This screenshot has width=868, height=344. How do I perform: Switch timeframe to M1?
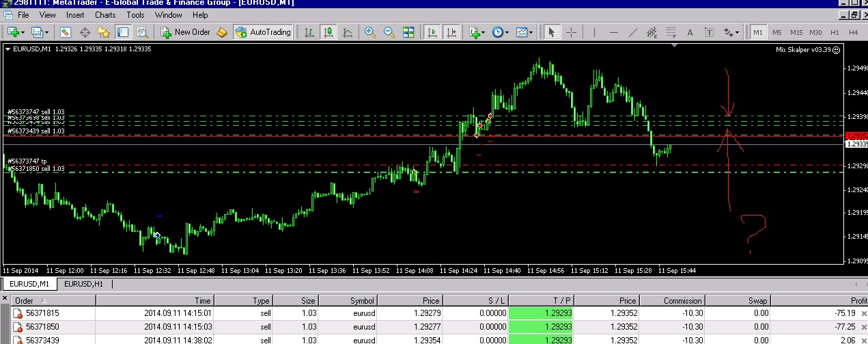click(758, 31)
